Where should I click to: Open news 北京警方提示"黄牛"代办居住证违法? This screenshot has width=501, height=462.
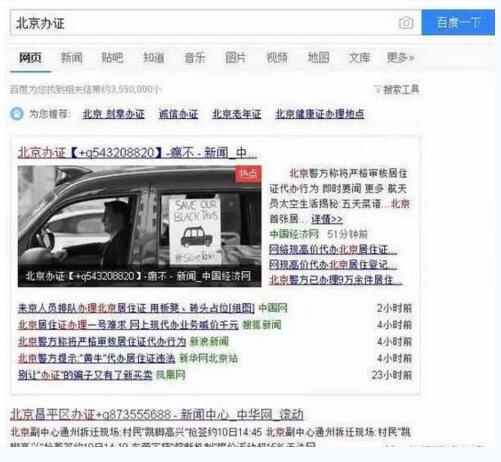[96, 358]
